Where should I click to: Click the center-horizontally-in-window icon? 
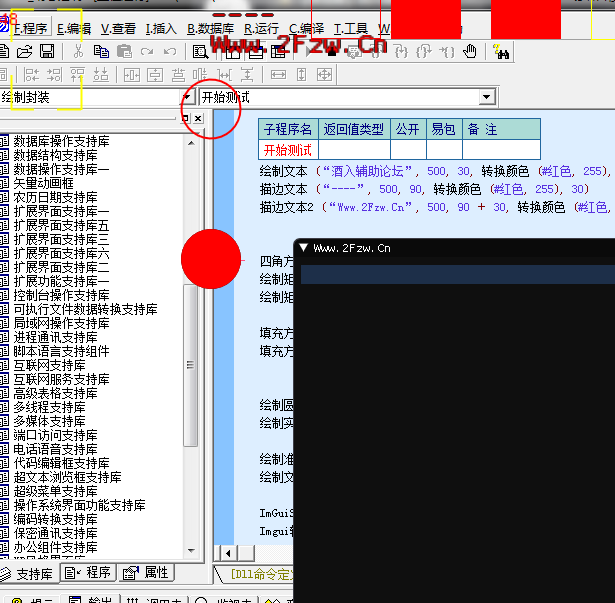point(131,75)
